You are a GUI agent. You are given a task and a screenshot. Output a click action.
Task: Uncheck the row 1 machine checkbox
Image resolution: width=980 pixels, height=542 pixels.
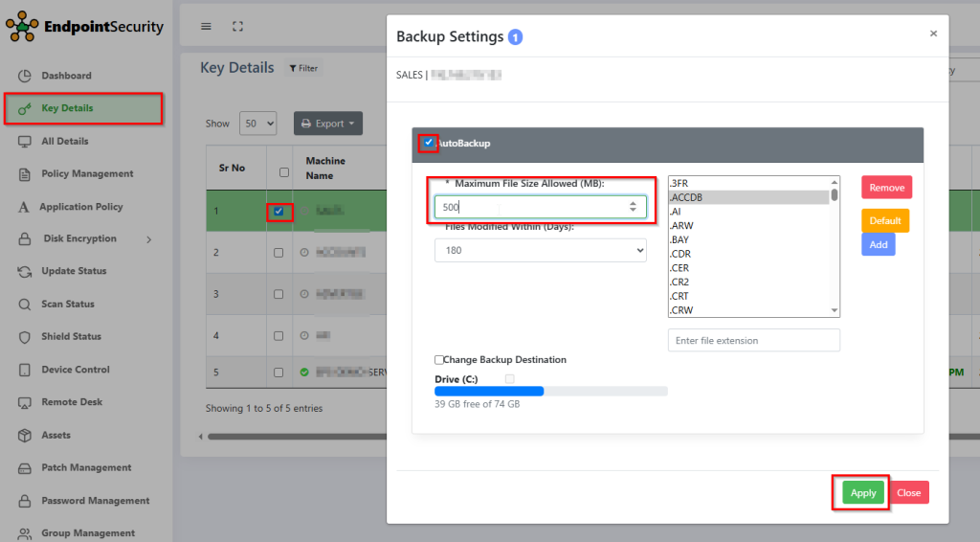click(x=278, y=211)
